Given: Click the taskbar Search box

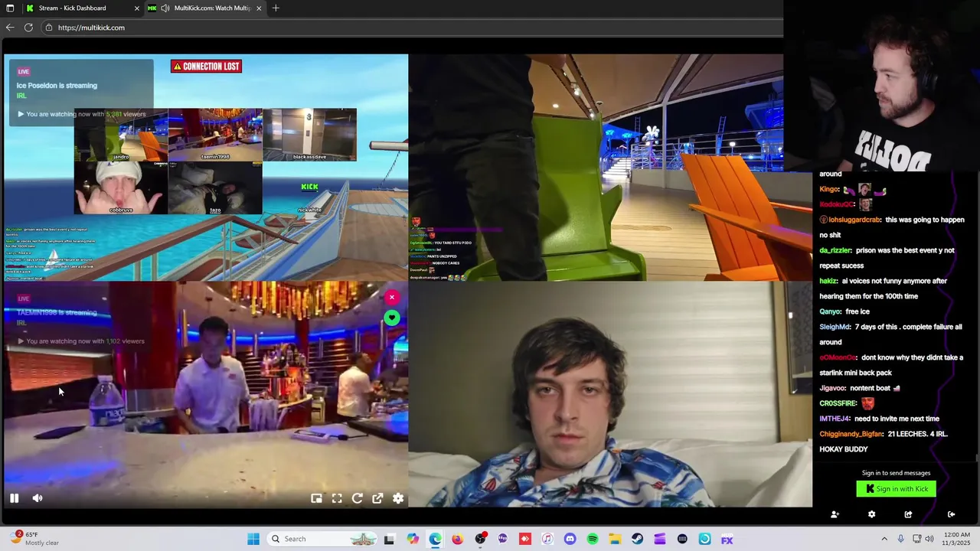Looking at the screenshot, I should [x=321, y=539].
